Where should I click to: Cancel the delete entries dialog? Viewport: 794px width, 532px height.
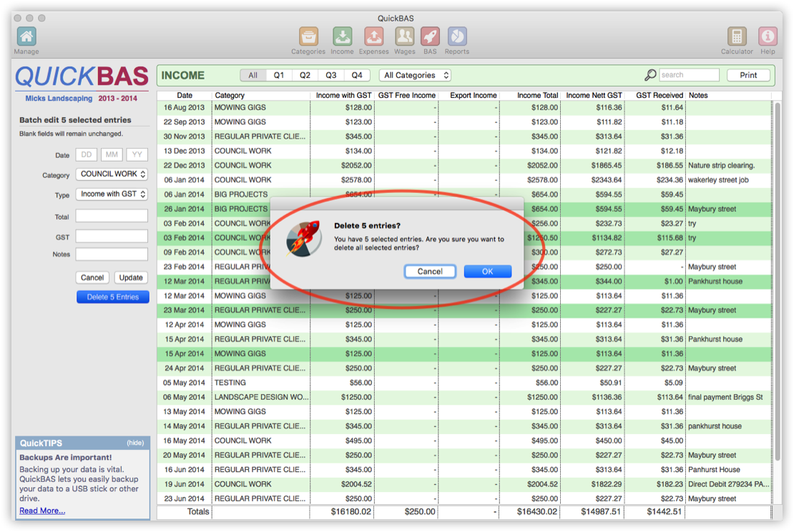coord(430,272)
